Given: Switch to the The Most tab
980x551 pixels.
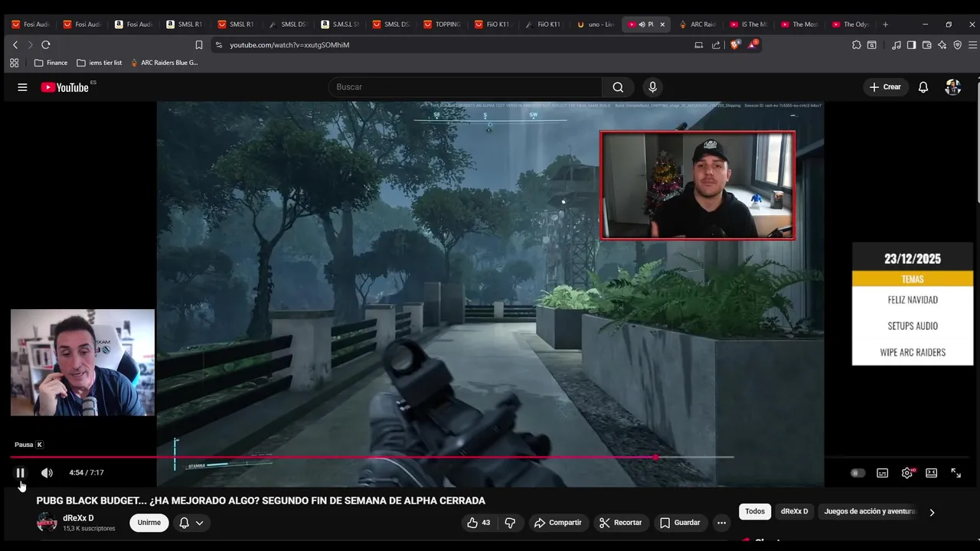Looking at the screenshot, I should 799,24.
